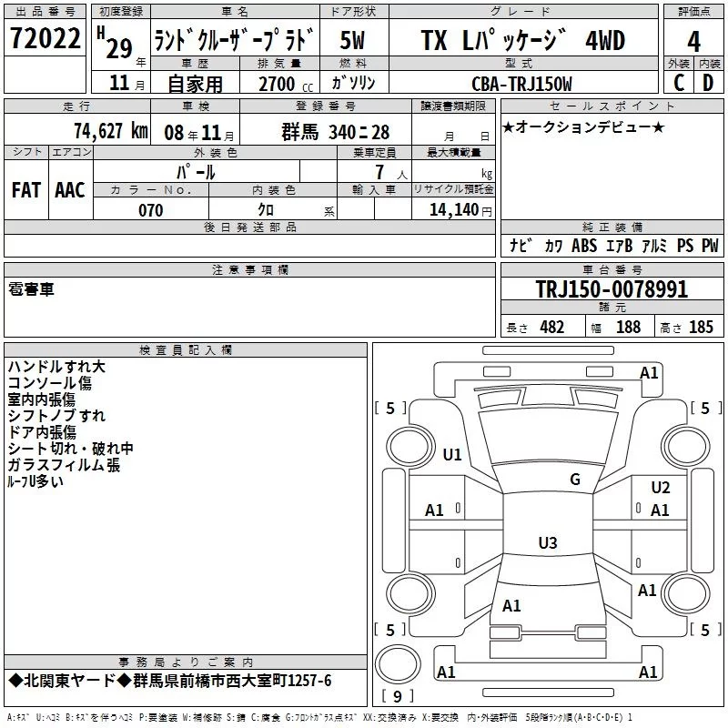Screen dimensions: 728x728
Task: Click the grade TX Lパッケージ 4WD
Action: point(522,40)
